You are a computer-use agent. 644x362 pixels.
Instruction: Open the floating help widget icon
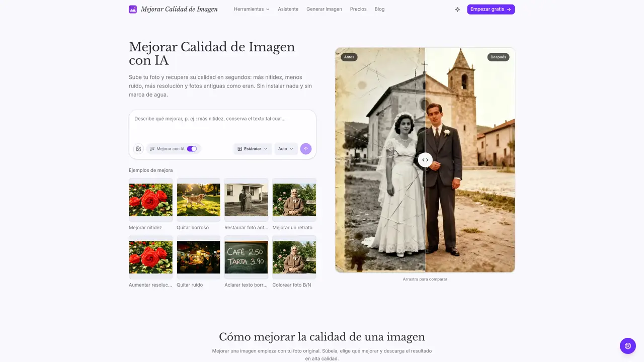[628, 346]
